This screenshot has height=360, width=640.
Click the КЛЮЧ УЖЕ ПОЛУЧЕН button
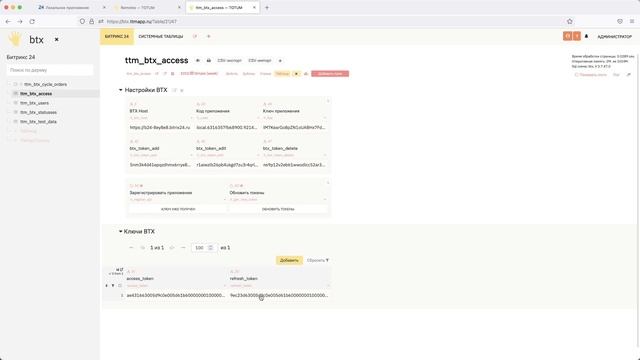[178, 209]
